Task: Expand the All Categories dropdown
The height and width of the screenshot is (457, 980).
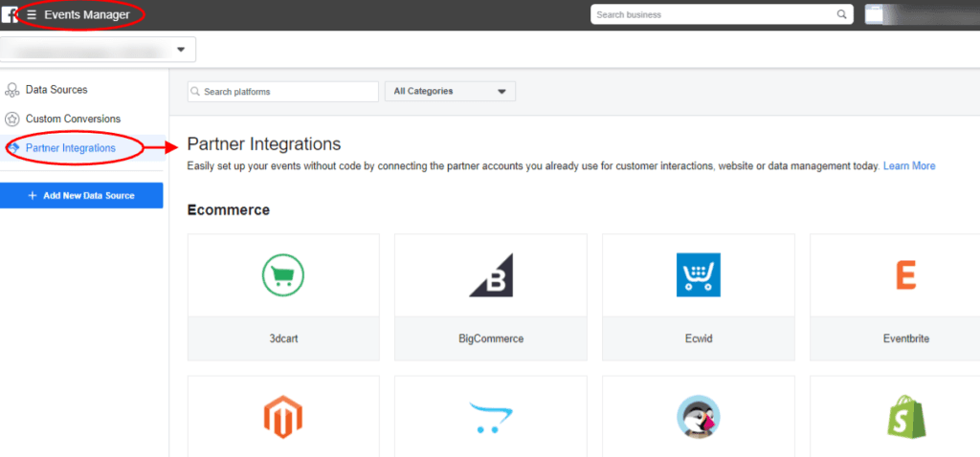Action: pos(450,92)
